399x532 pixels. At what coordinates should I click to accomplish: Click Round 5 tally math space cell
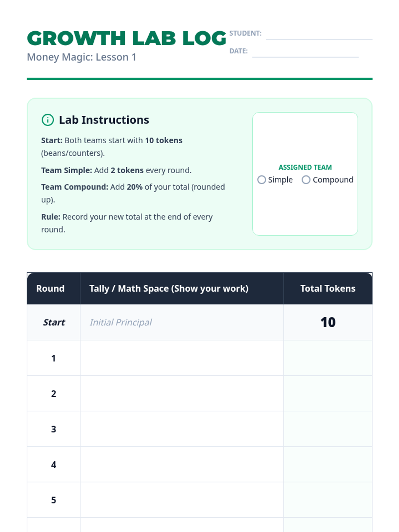coord(182,500)
